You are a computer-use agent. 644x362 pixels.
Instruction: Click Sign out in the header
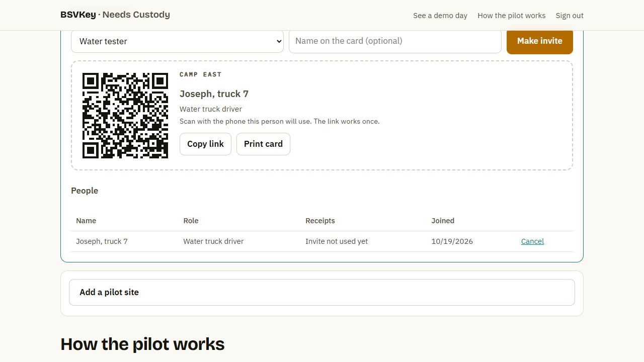[x=570, y=16]
